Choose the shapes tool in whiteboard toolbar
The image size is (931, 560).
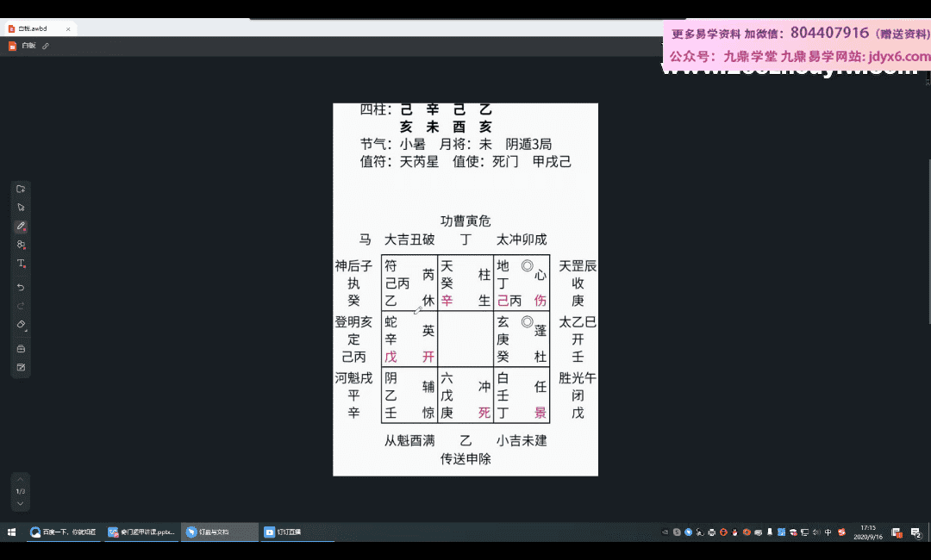click(22, 245)
